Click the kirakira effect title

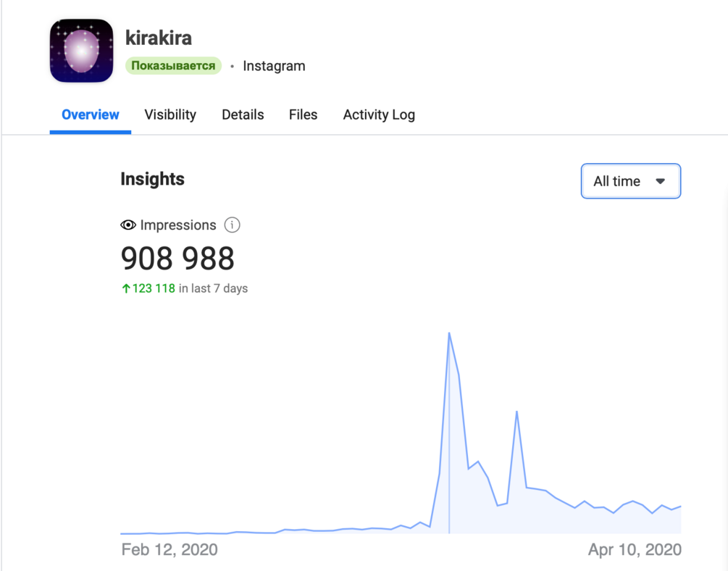tap(159, 38)
